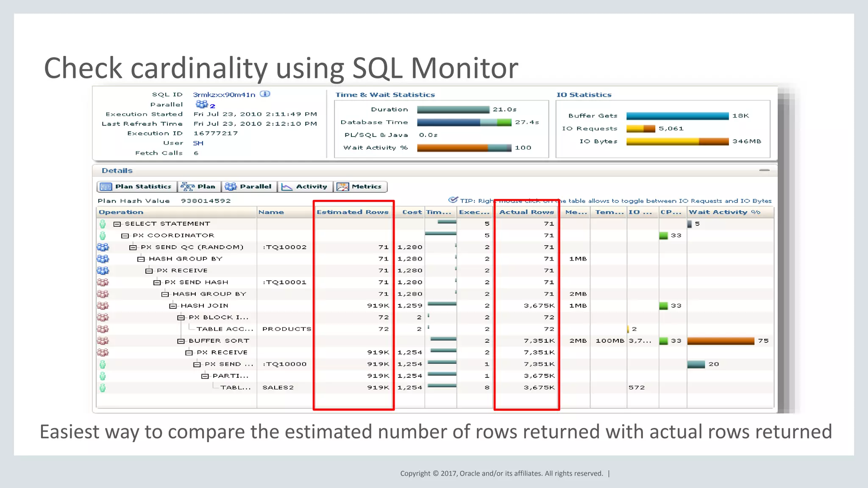Collapse the BUFFER SORT node
The image size is (868, 488).
tap(181, 341)
